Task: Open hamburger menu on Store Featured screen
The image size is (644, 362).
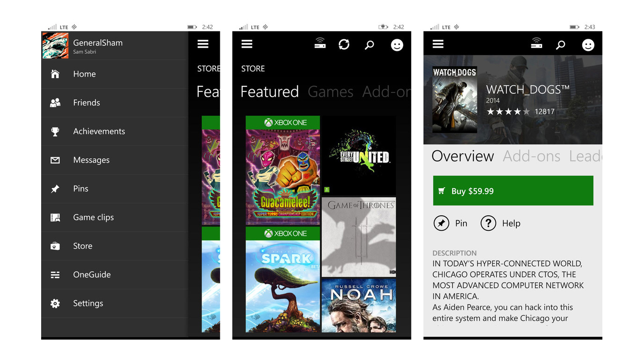Action: [x=247, y=44]
